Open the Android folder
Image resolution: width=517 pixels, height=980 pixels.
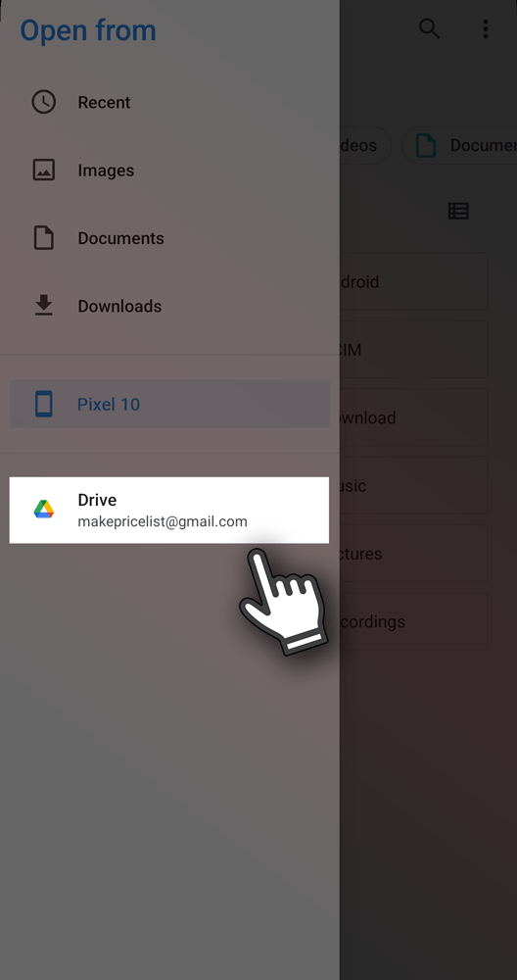[x=413, y=281]
